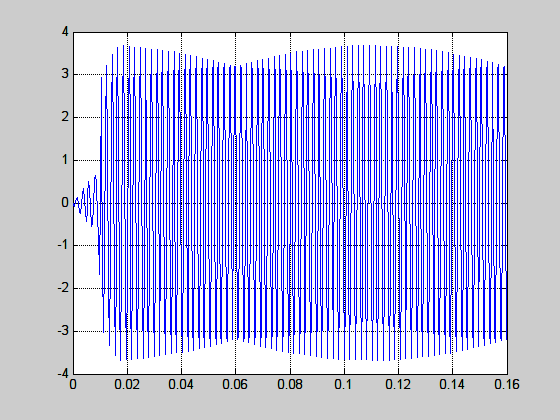The image size is (560, 420).
Task: Click the y-axis label -4
Action: (63, 374)
